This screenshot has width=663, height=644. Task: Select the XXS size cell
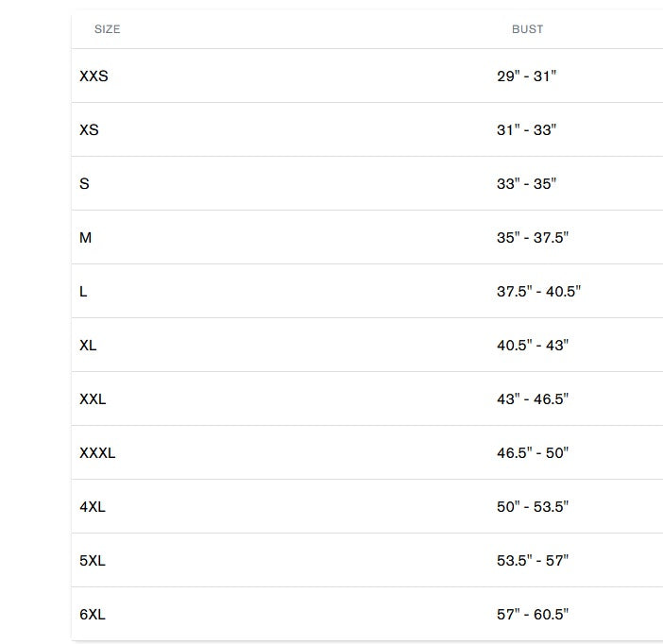pos(93,76)
